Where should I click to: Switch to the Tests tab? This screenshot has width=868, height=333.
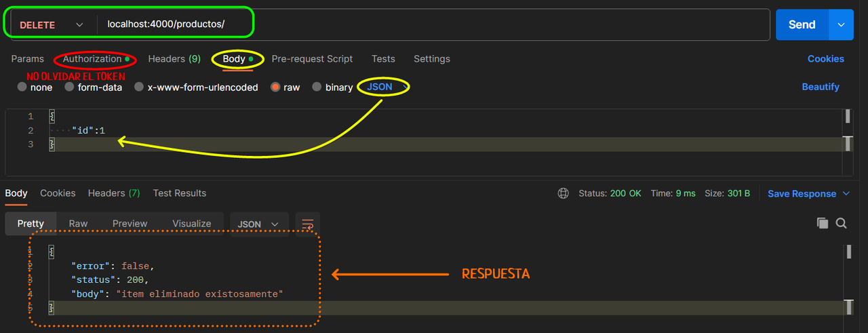pyautogui.click(x=383, y=59)
